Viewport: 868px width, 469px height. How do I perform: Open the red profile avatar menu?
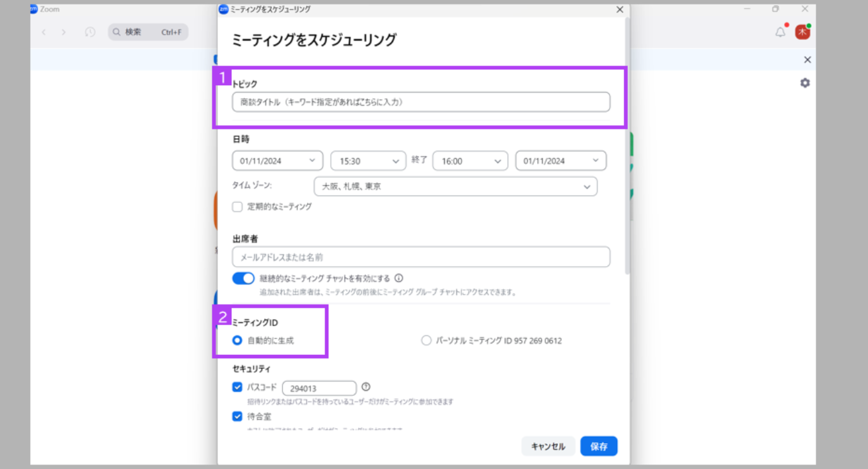pos(802,32)
